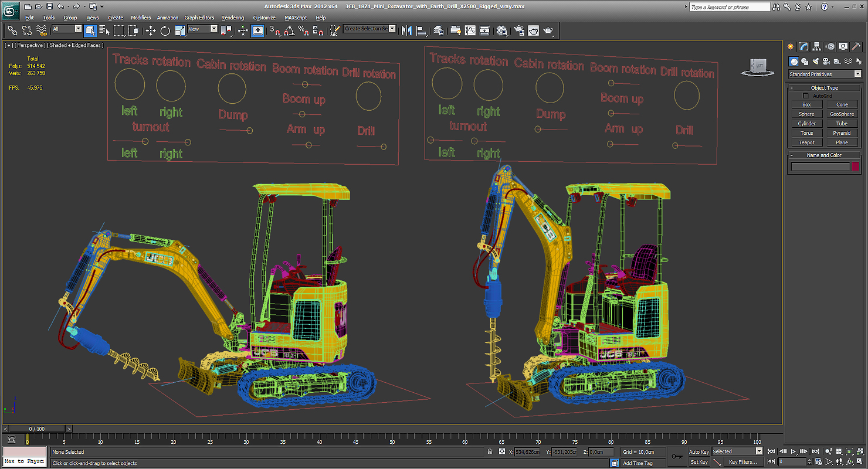Click the Set Key button
868x469 pixels.
coord(699,462)
